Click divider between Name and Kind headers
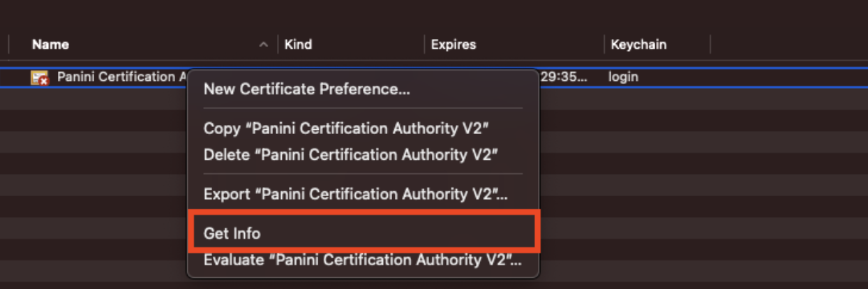The image size is (868, 289). [x=278, y=45]
